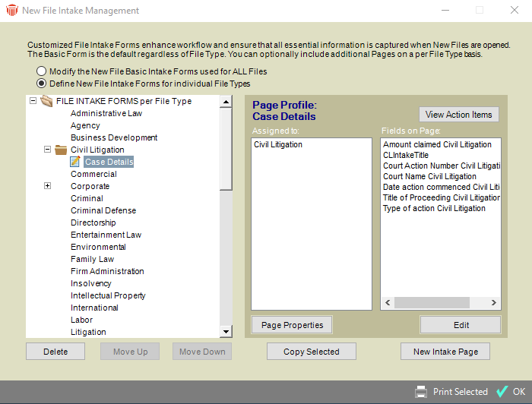Click the printer icon for Print Selected
Screen dimensions: 532x404
tap(421, 392)
